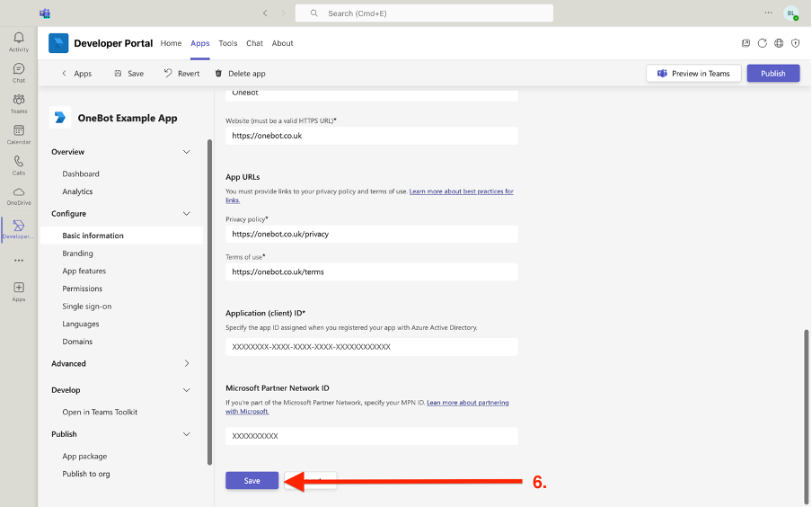The width and height of the screenshot is (812, 507).
Task: Open Single sign-on in the navigation
Action: pyautogui.click(x=87, y=306)
